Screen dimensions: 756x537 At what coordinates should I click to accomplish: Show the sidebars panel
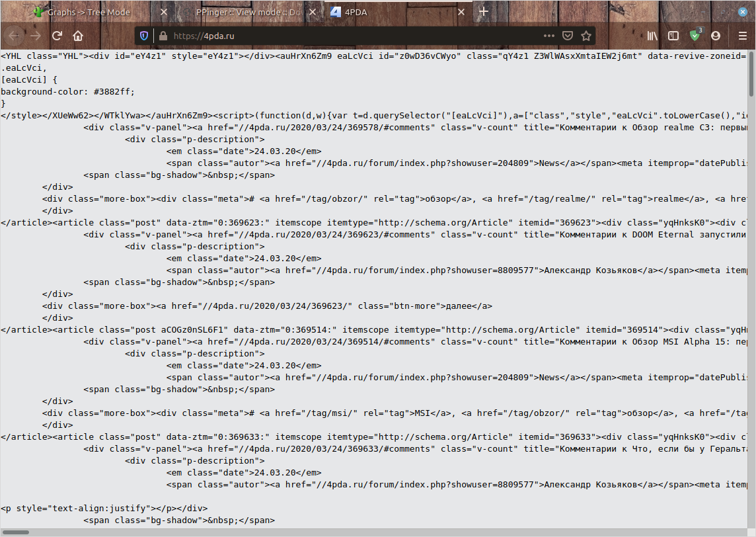click(x=673, y=36)
